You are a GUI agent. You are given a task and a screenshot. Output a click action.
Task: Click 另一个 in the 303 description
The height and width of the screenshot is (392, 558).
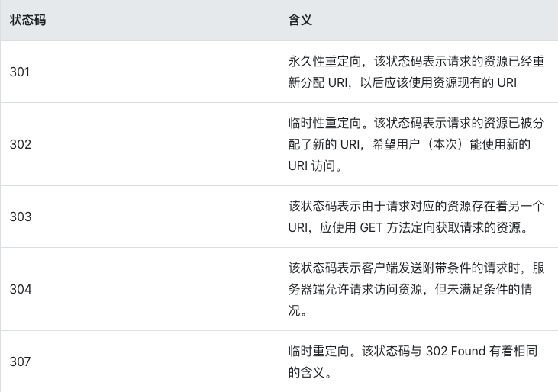pyautogui.click(x=525, y=207)
